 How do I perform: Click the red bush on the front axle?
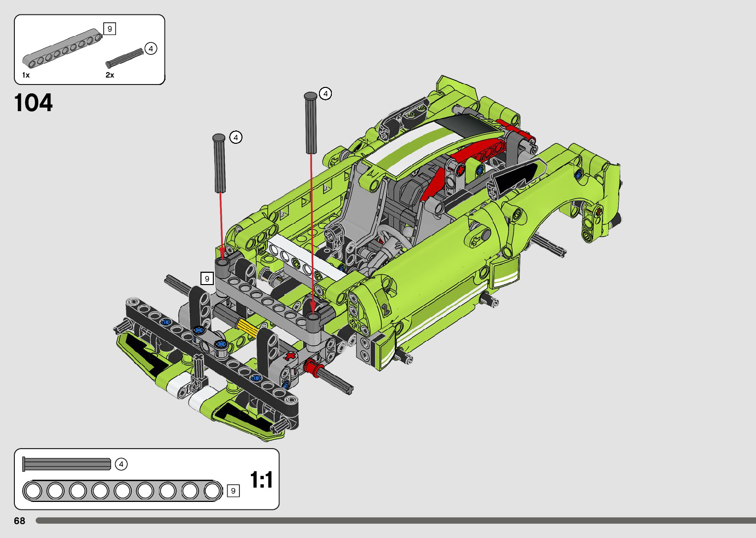coord(312,367)
